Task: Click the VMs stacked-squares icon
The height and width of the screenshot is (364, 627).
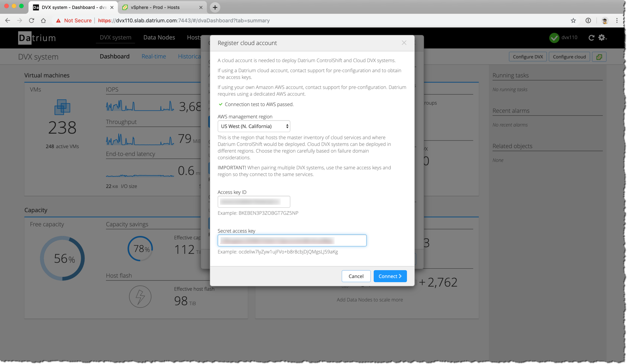Action: (x=62, y=107)
